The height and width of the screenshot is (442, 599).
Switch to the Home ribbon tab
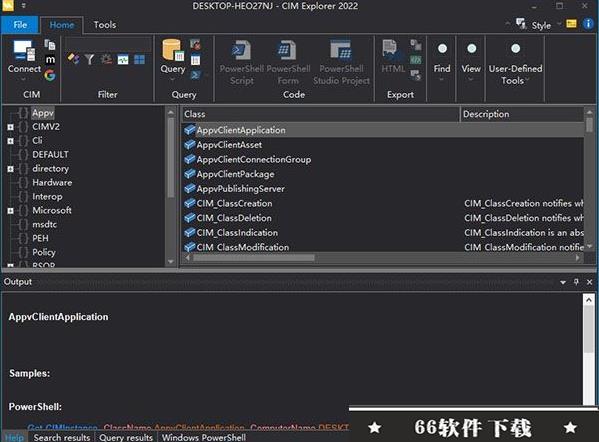point(62,25)
